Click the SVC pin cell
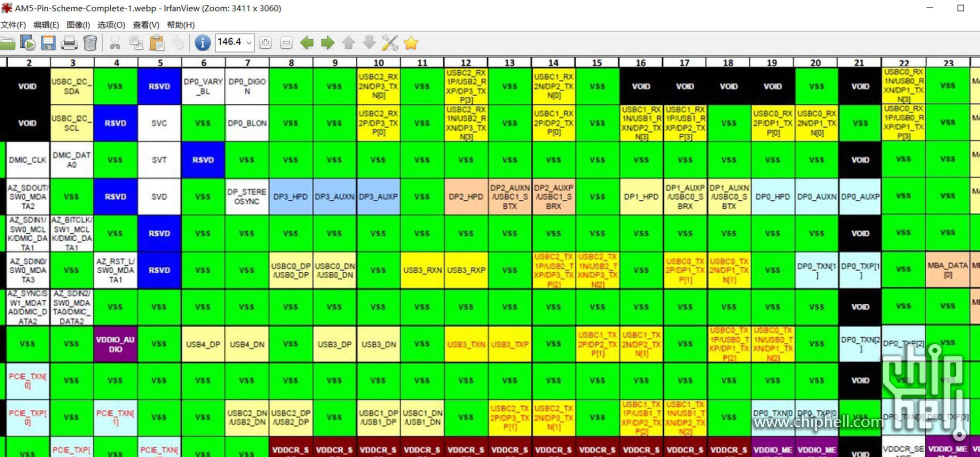 click(x=159, y=123)
